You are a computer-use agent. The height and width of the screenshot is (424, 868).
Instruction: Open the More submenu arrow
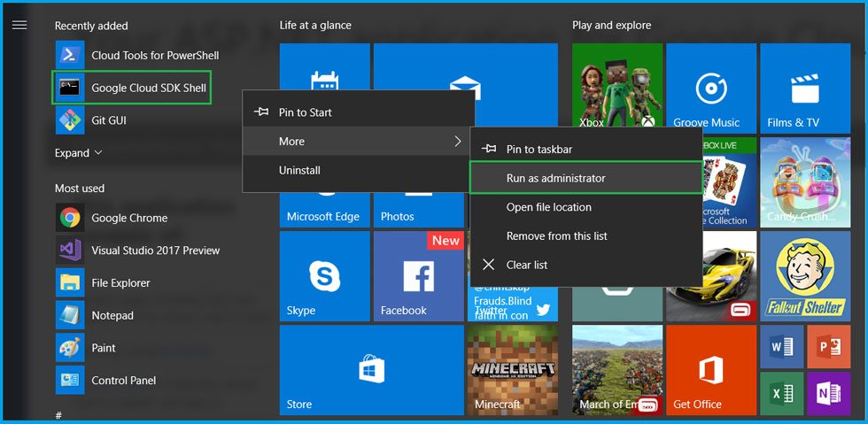coord(458,141)
